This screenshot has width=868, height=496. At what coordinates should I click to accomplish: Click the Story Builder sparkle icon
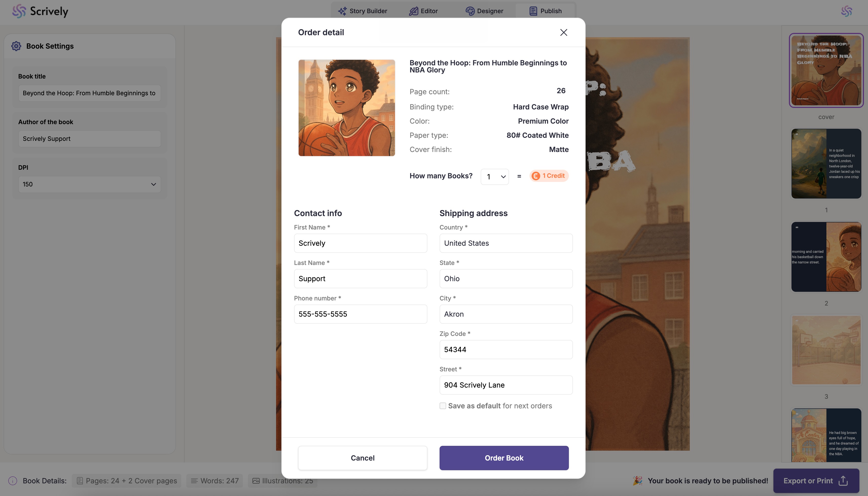[x=342, y=11]
